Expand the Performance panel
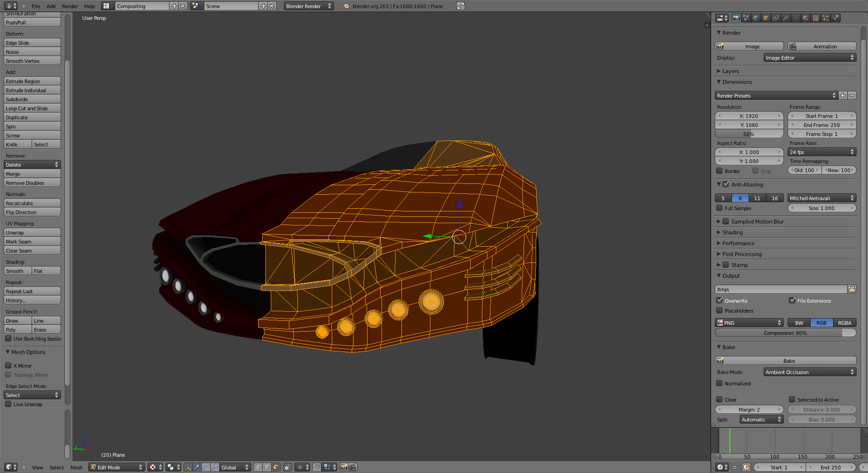The width and height of the screenshot is (868, 473). click(x=738, y=243)
